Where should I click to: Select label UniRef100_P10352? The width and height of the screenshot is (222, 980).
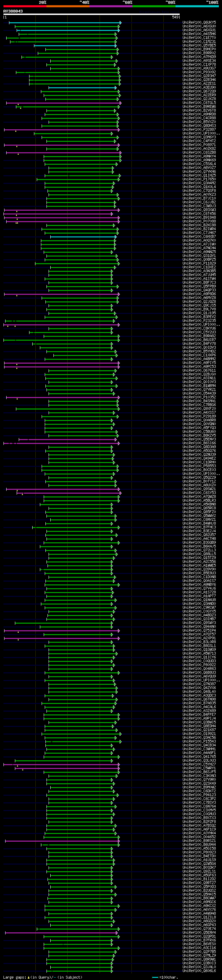pos(199,397)
